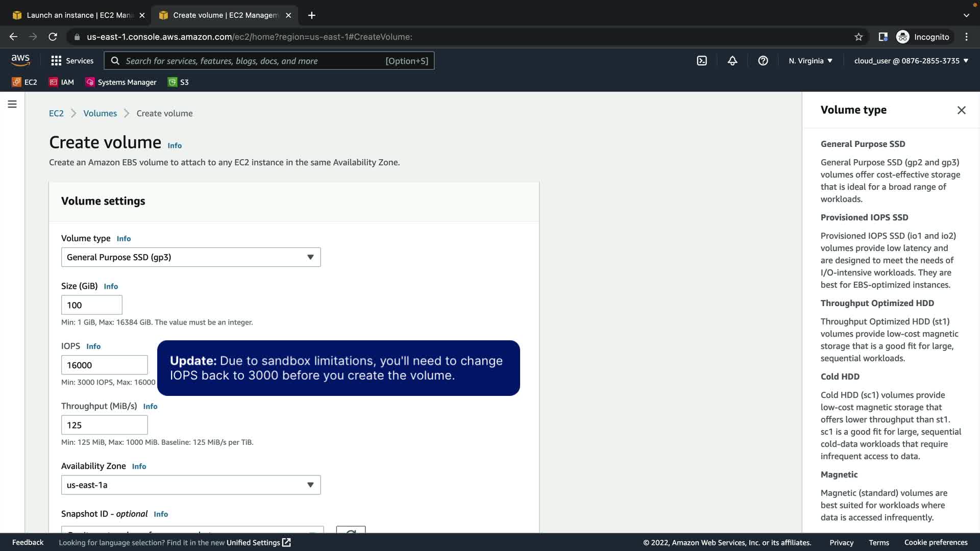
Task: Expand the Volume type dropdown
Action: [191, 257]
